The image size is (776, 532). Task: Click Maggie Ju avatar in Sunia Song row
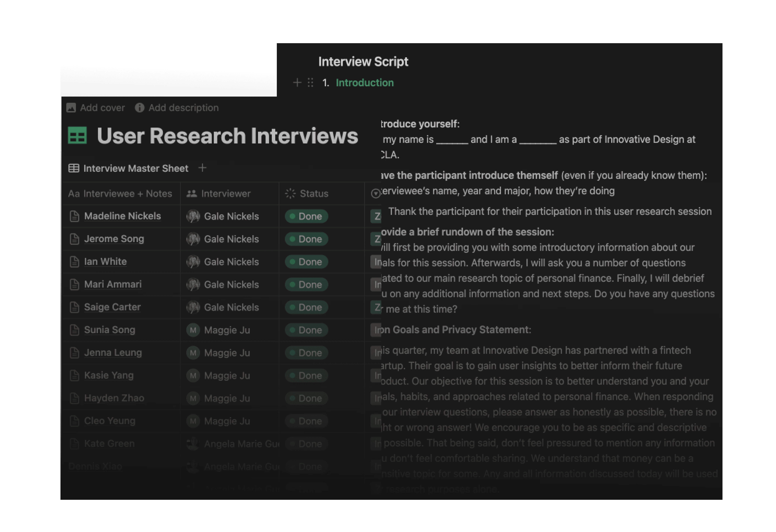[x=193, y=330]
